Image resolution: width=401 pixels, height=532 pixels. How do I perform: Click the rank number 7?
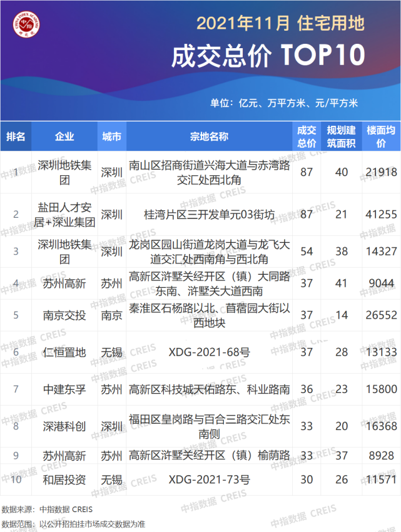(x=16, y=389)
